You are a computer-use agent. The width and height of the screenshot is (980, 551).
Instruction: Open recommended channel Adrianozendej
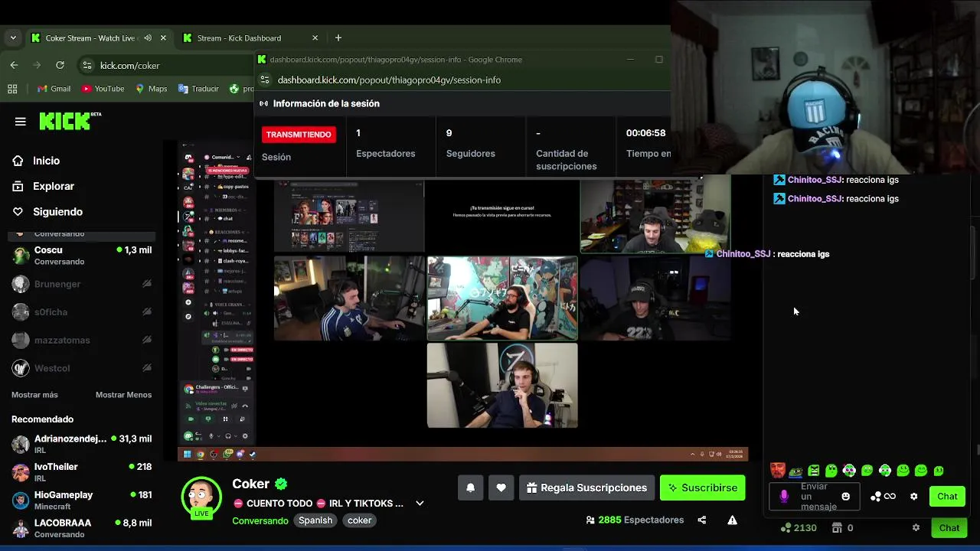click(x=82, y=444)
